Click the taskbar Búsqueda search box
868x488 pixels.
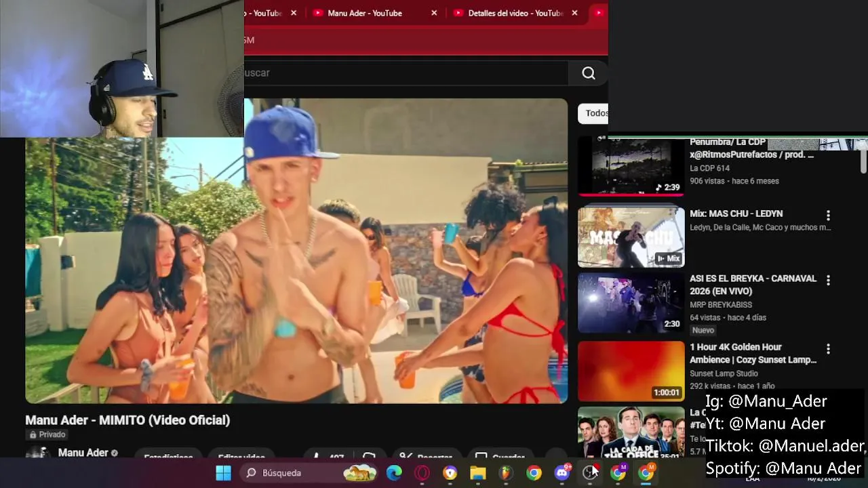310,472
